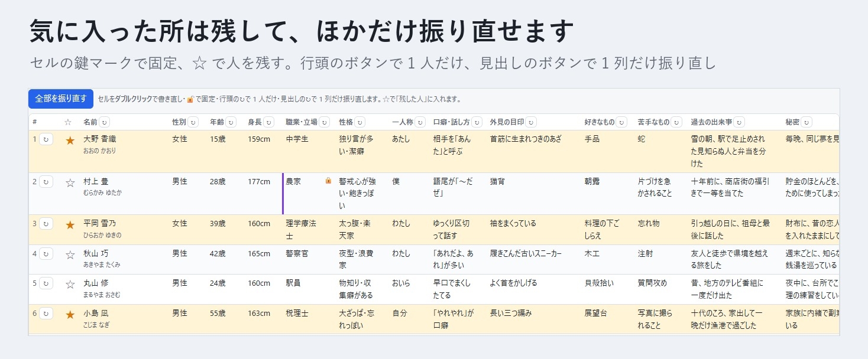The image size is (868, 359).
Task: Unlock the 農家 cell lock icon
Action: [x=328, y=181]
